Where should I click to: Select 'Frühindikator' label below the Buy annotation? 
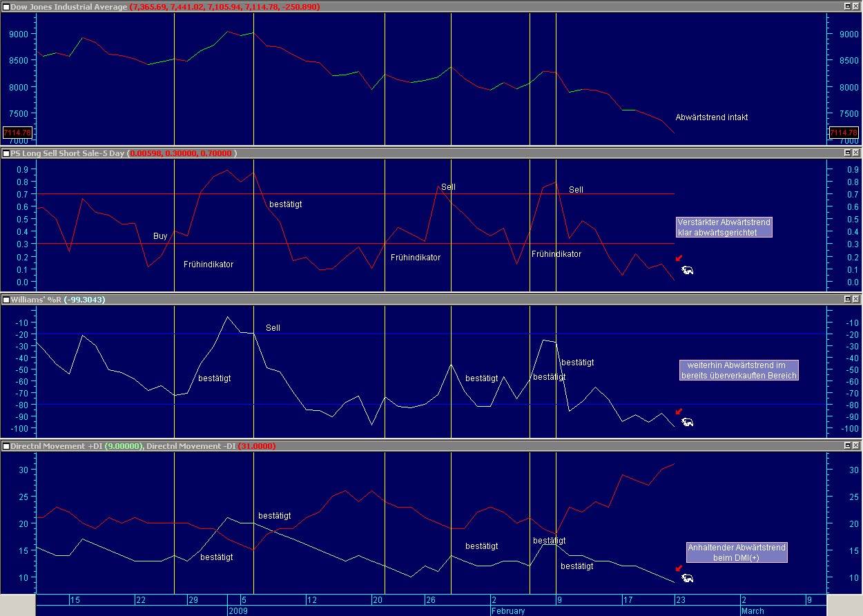tap(209, 264)
